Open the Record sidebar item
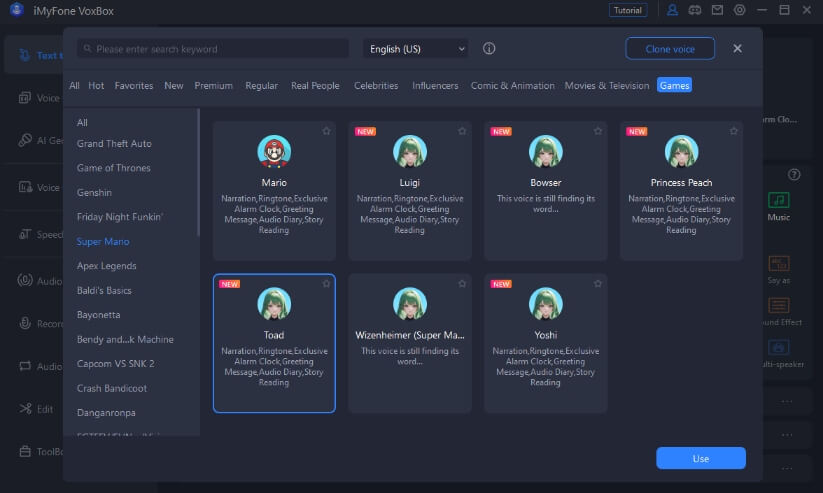This screenshot has height=493, width=823. (x=41, y=323)
